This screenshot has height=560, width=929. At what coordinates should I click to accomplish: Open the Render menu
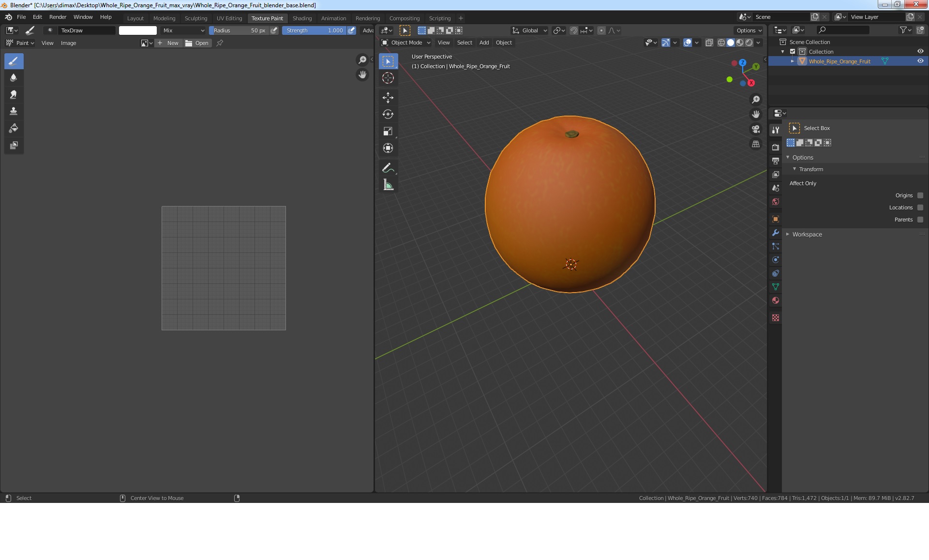tap(58, 17)
